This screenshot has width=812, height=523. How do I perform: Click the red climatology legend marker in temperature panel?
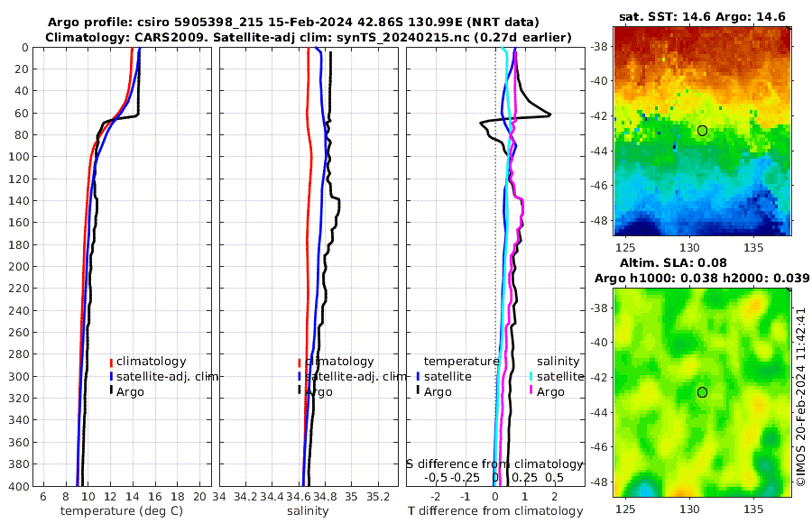[111, 362]
